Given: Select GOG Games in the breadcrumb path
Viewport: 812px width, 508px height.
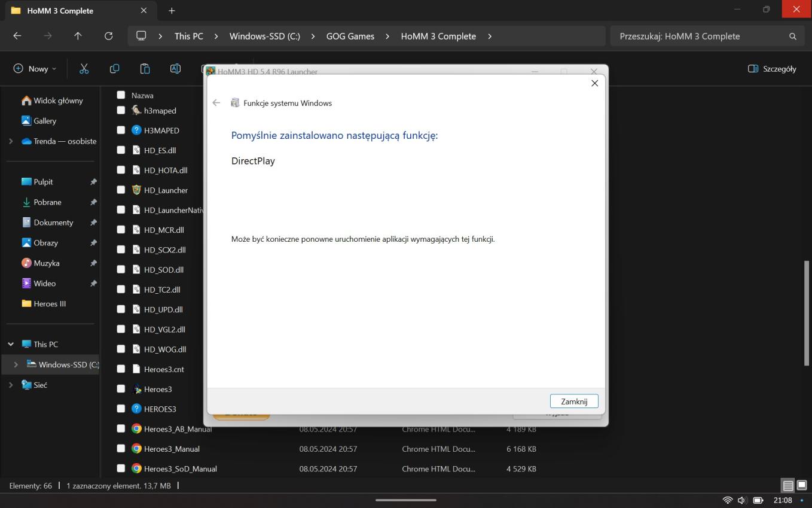Looking at the screenshot, I should pyautogui.click(x=350, y=36).
